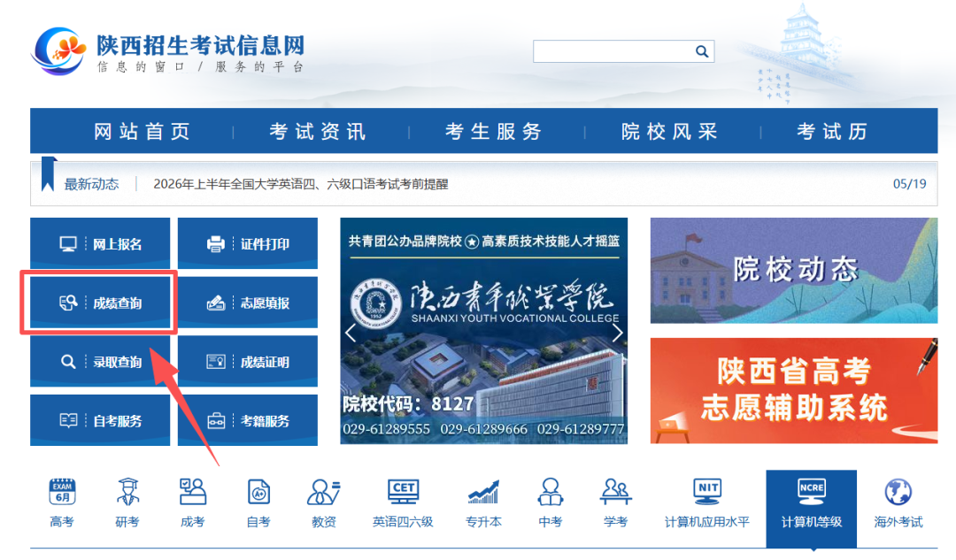Click the search magnifier icon
The image size is (956, 560).
pos(702,52)
